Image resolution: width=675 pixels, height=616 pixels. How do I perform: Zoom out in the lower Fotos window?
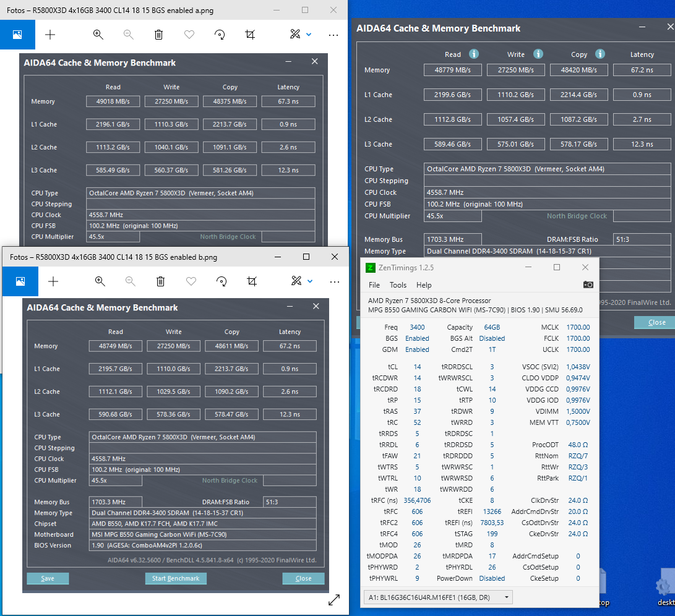click(x=130, y=281)
